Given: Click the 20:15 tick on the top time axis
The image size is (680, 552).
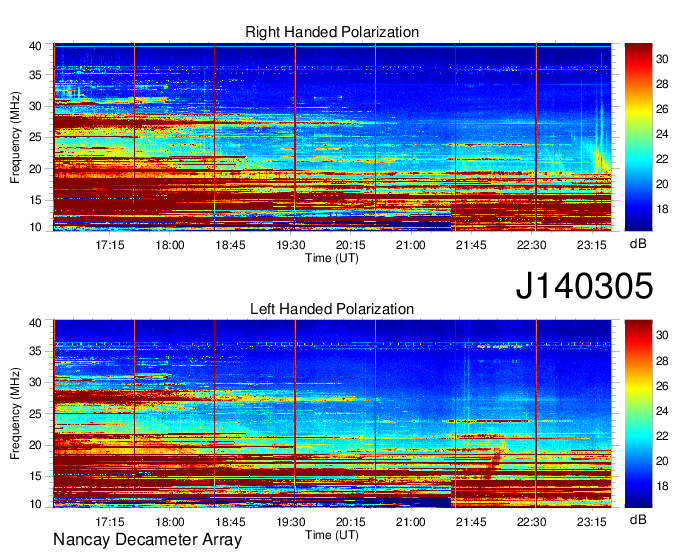Looking at the screenshot, I should tap(351, 245).
